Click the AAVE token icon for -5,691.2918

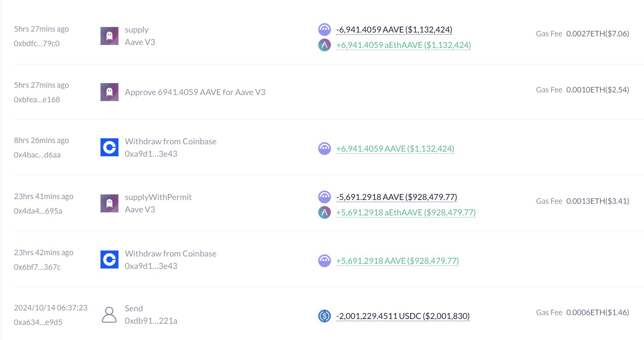pos(325,197)
